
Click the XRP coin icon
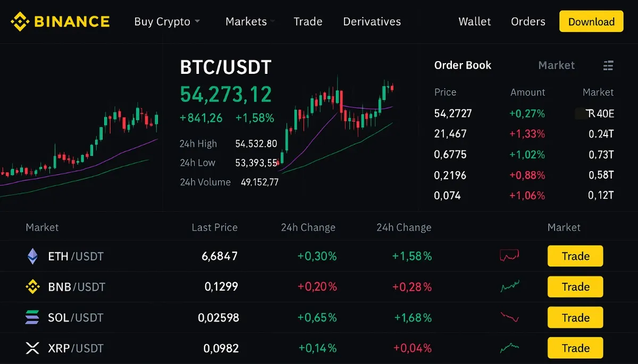pyautogui.click(x=33, y=348)
